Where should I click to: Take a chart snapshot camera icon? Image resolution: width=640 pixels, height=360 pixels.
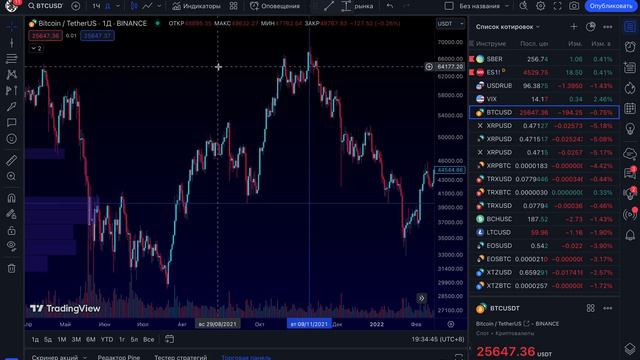pyautogui.click(x=574, y=6)
